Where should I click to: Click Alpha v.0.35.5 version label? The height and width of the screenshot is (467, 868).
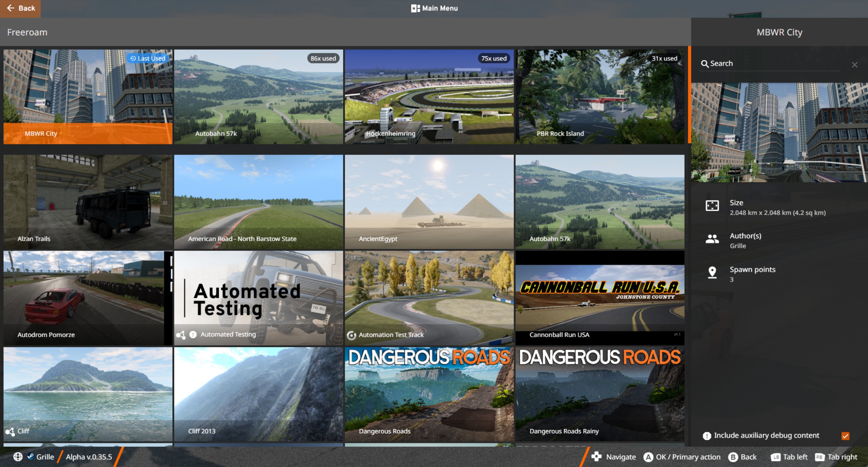[89, 457]
